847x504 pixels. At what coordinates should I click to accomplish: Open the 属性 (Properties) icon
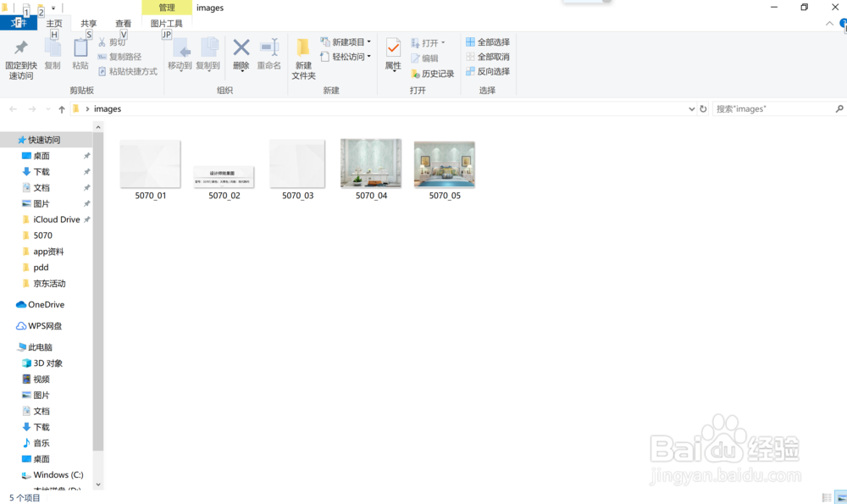(392, 51)
